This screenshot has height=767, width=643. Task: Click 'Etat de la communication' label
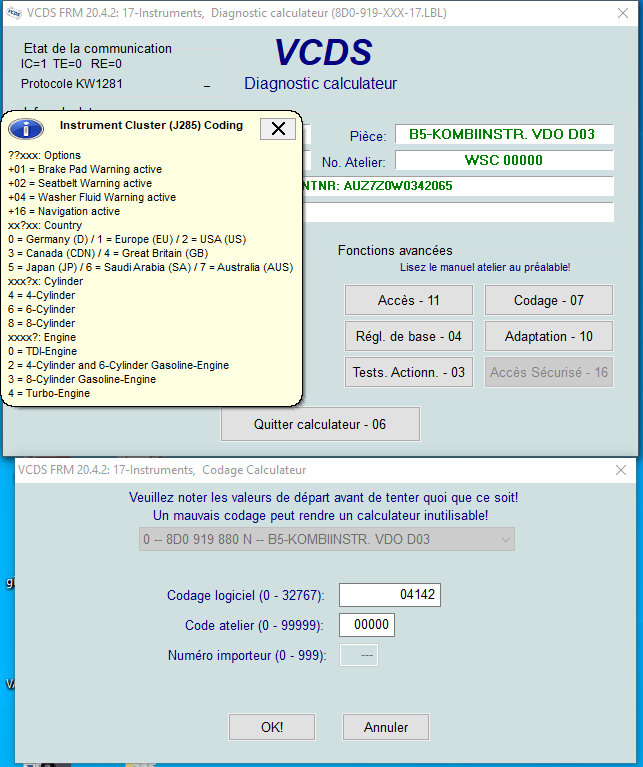[x=98, y=48]
